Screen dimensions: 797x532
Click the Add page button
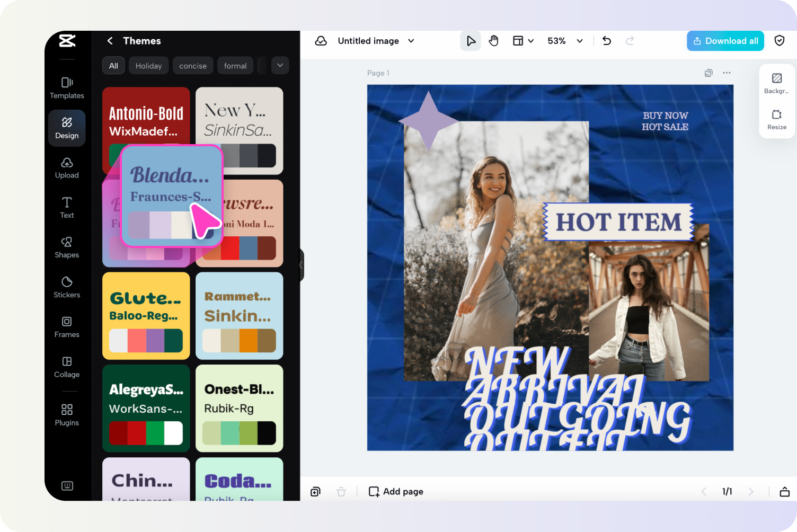point(395,491)
